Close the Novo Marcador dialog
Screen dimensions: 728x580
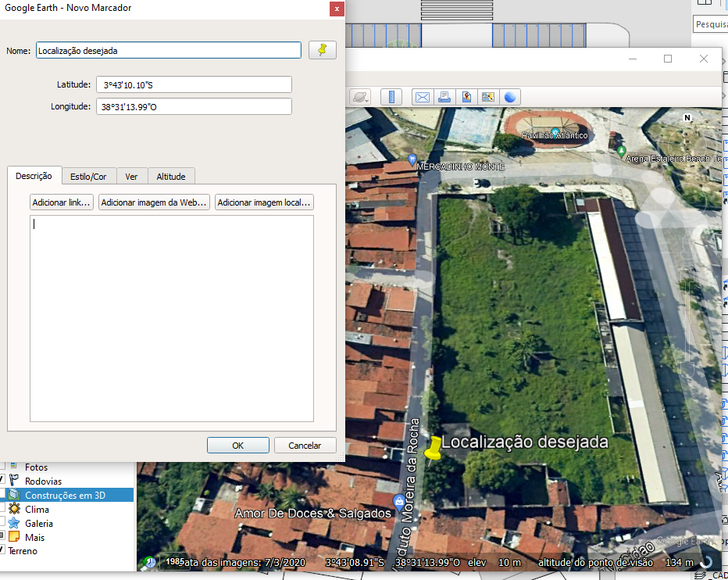tap(337, 9)
